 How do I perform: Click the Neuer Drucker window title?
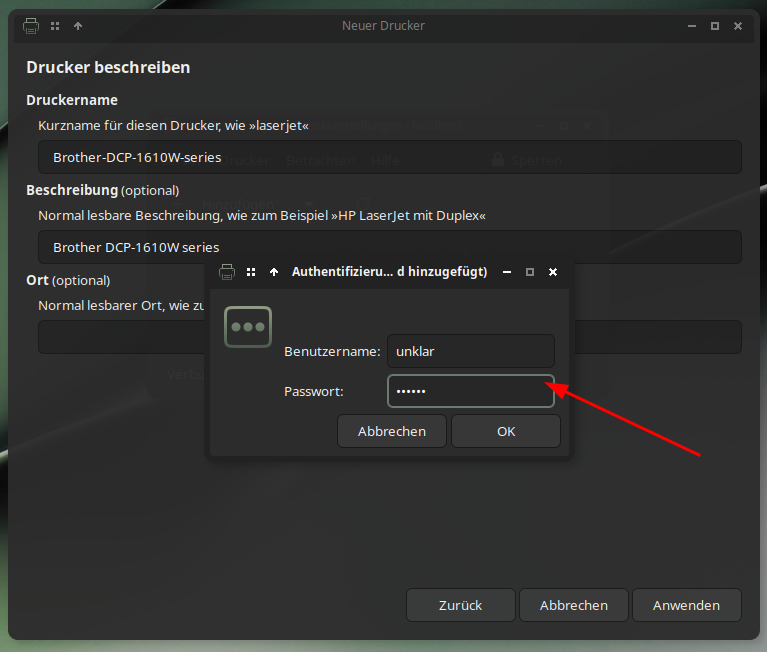[x=384, y=26]
